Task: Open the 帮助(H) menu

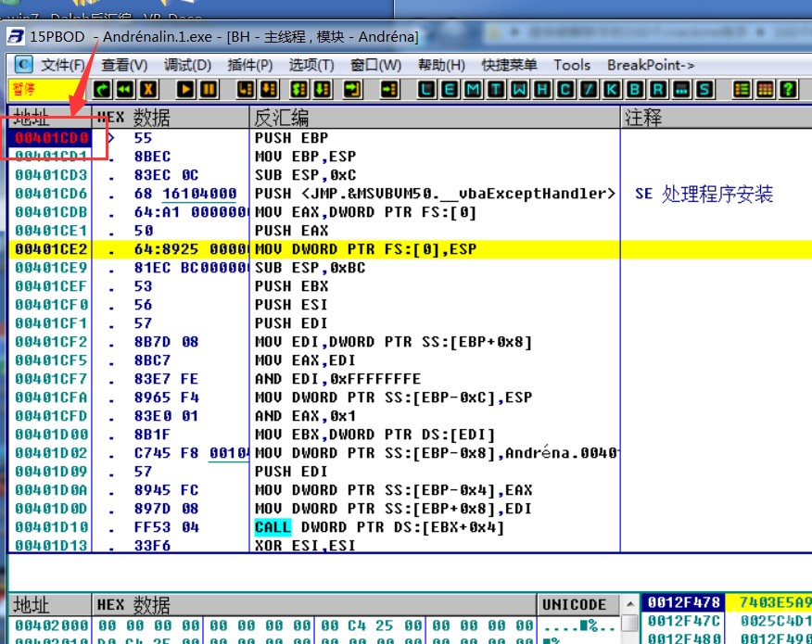Action: click(442, 65)
